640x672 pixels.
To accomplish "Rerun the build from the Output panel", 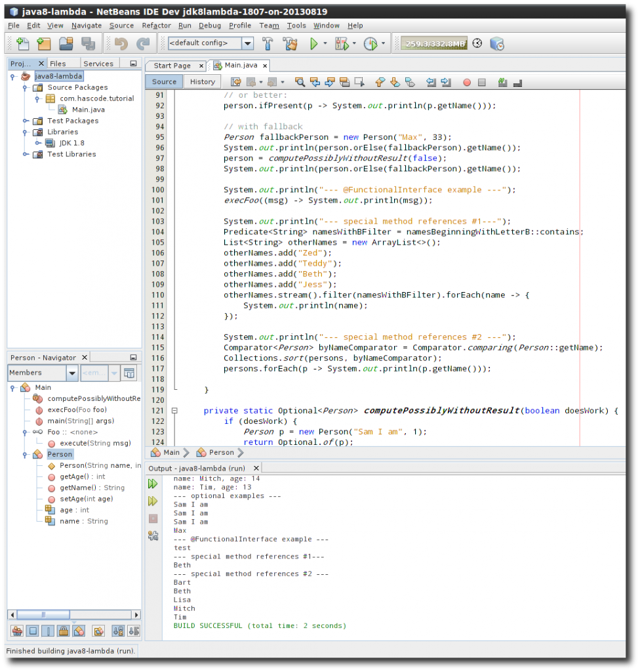I will [x=153, y=483].
